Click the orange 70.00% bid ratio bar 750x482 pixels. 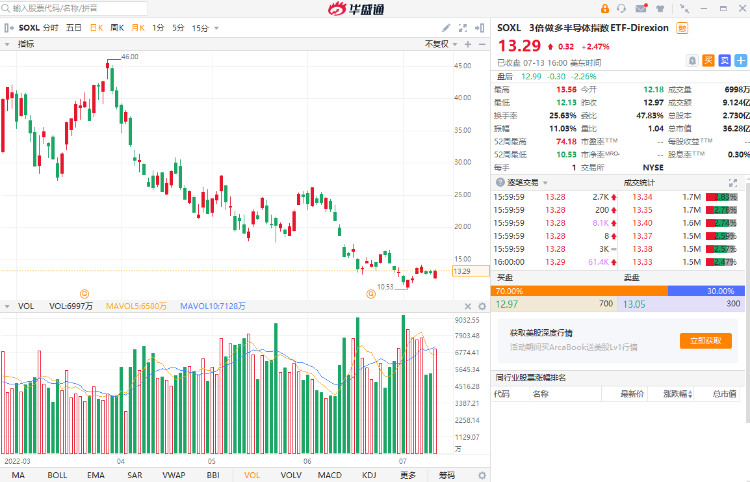pyautogui.click(x=579, y=291)
